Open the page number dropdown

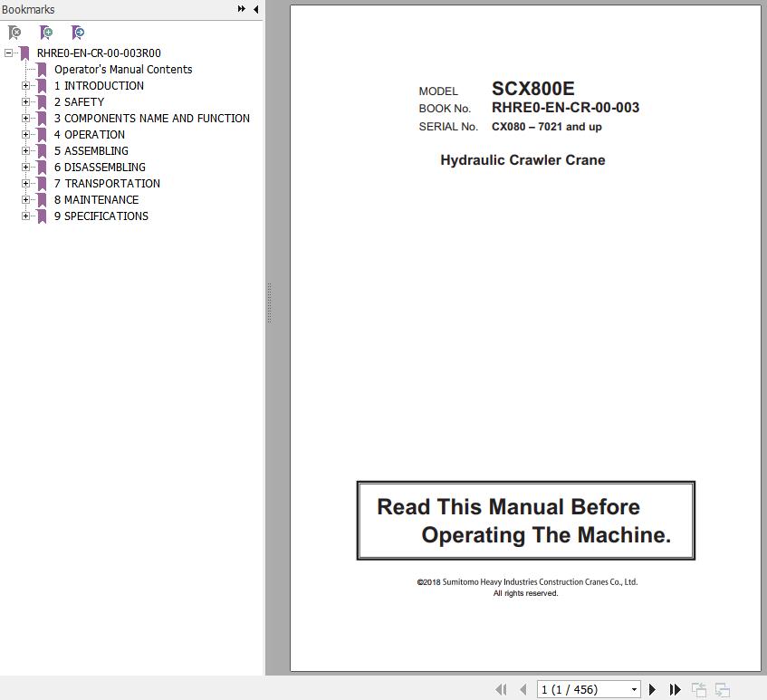click(634, 690)
